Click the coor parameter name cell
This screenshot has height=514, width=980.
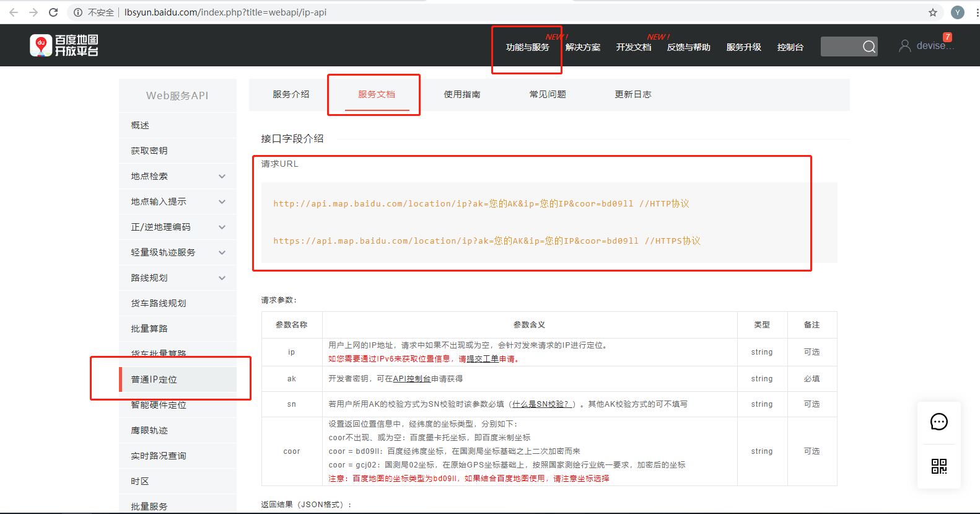pos(292,451)
